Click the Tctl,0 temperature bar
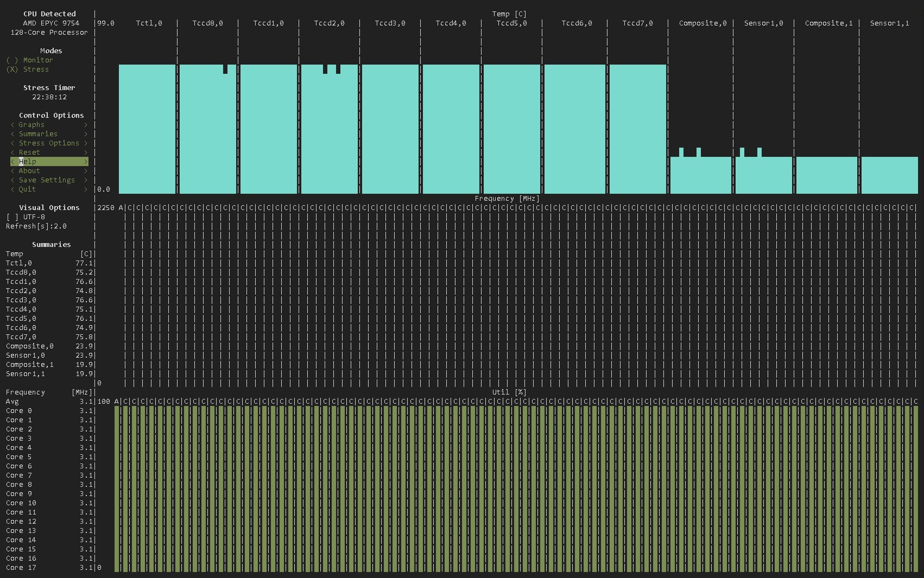This screenshot has height=578, width=924. pyautogui.click(x=147, y=129)
